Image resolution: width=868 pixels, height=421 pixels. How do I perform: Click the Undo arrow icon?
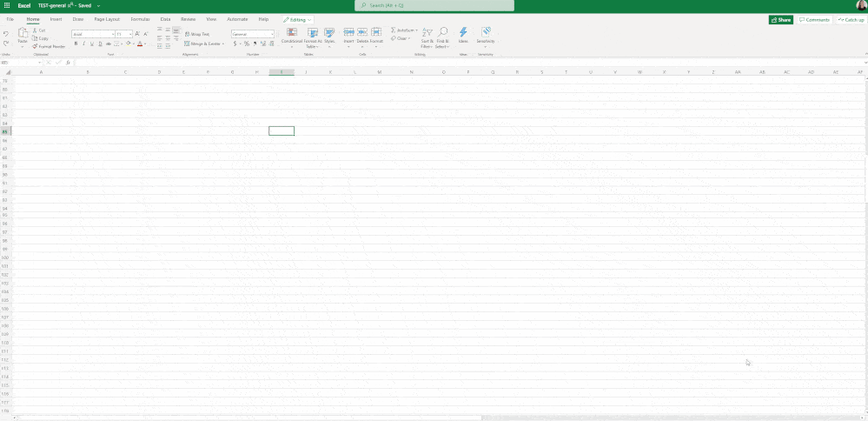click(6, 34)
